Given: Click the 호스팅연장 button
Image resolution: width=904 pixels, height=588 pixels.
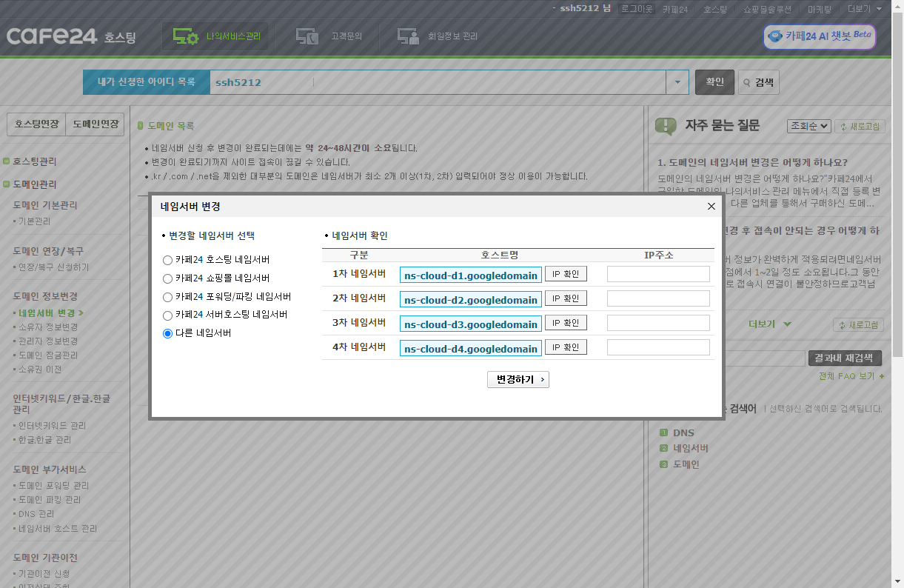Looking at the screenshot, I should 36,124.
